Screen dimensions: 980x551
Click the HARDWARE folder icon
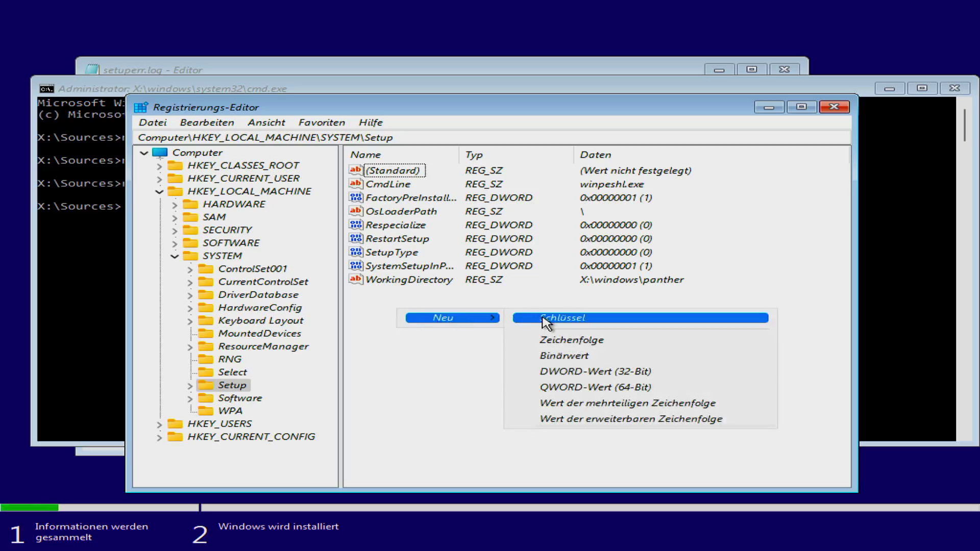(190, 204)
